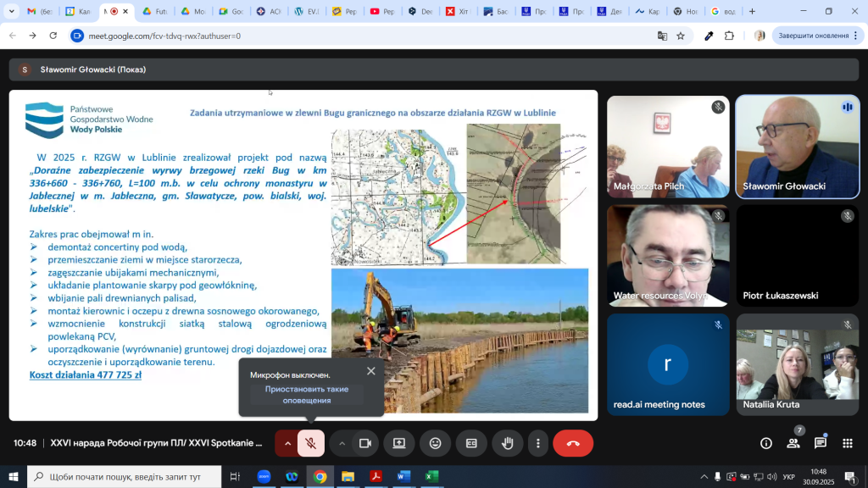Switch to the Gmail browser tab
This screenshot has width=868, height=488.
point(40,12)
